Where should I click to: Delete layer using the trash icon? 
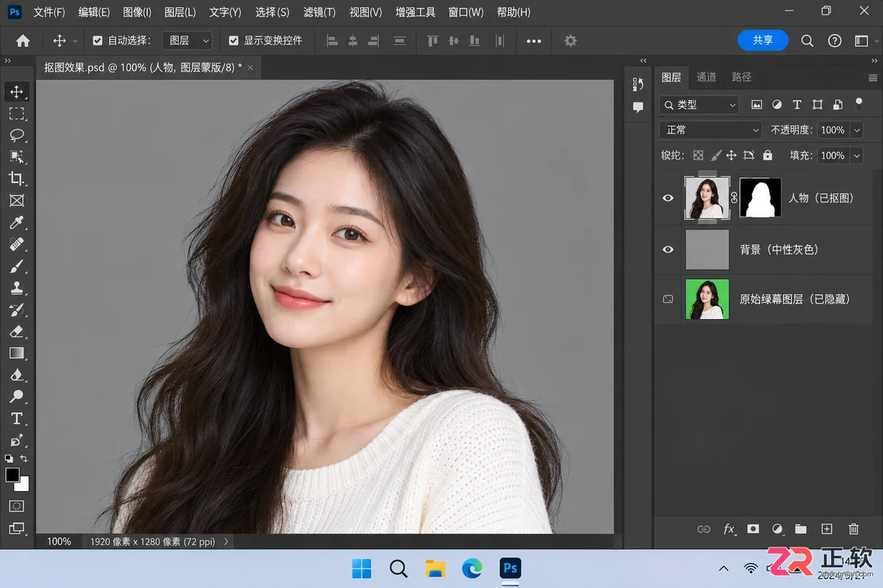(x=854, y=529)
